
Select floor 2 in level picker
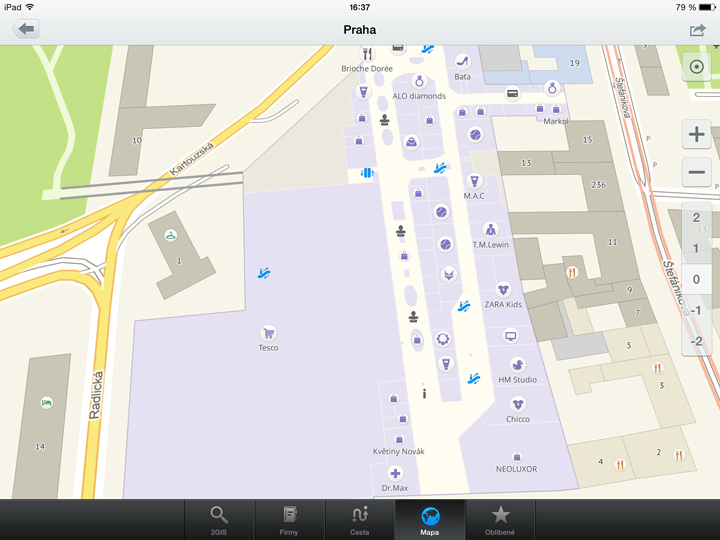point(696,217)
